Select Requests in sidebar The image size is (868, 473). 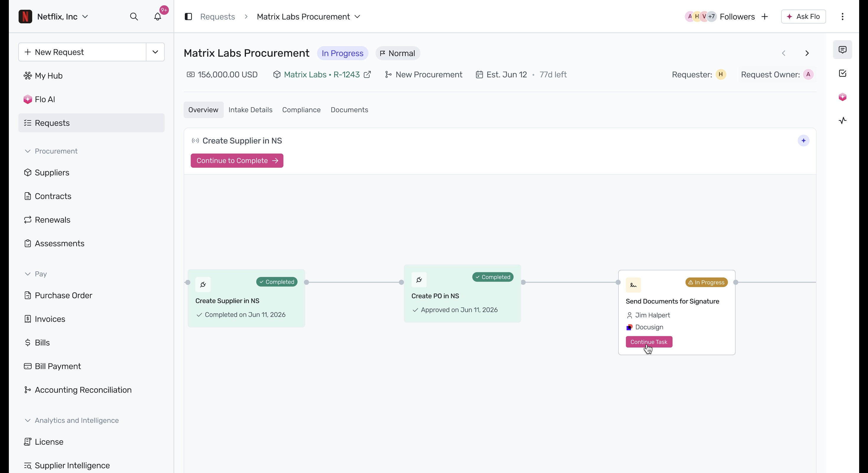91,123
